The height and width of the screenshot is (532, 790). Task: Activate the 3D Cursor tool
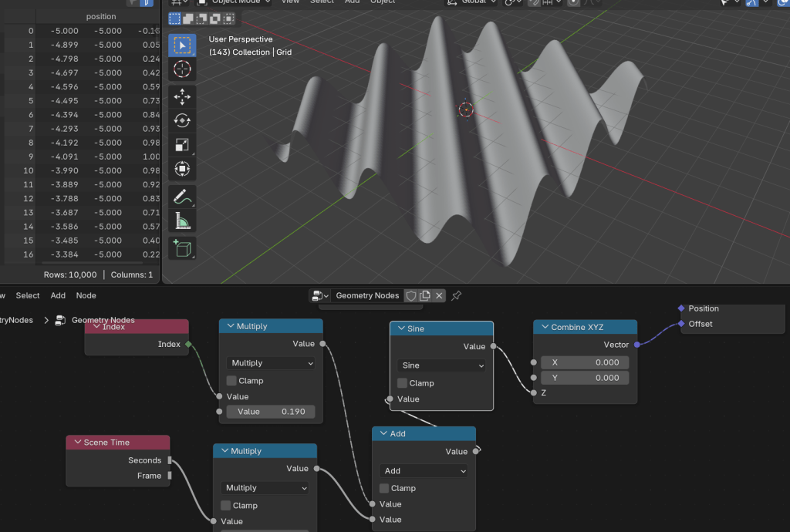(x=182, y=69)
